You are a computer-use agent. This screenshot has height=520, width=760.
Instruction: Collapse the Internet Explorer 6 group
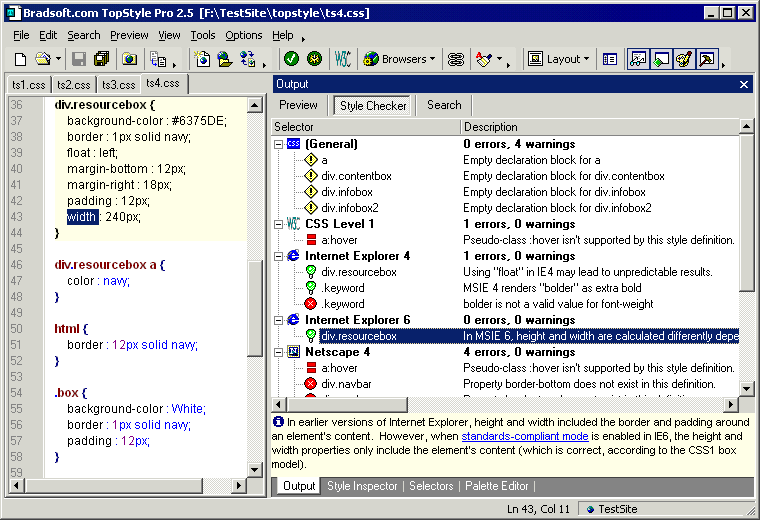278,320
